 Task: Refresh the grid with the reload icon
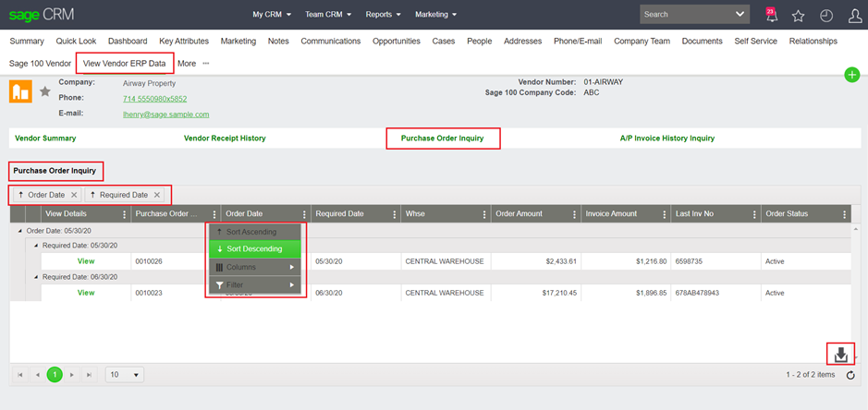[850, 375]
